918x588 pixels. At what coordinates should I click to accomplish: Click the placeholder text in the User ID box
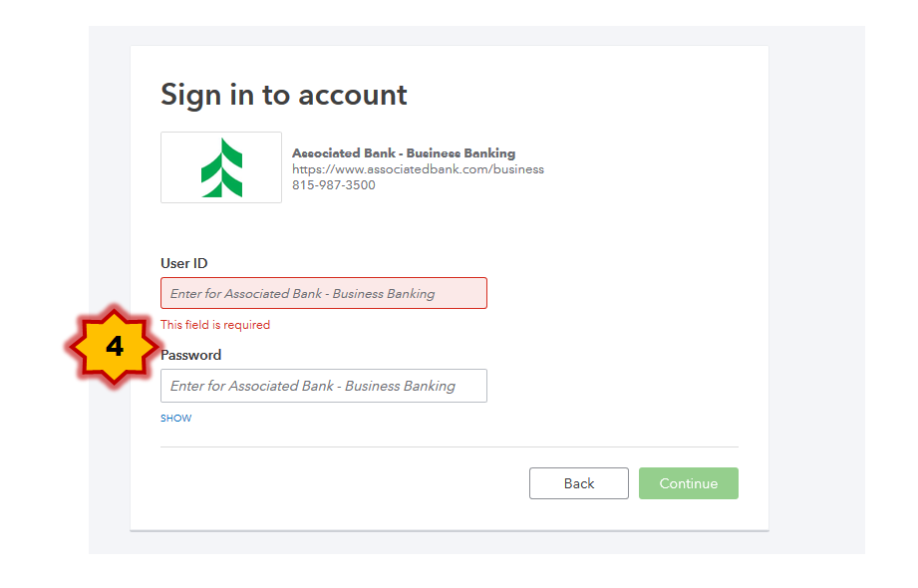pyautogui.click(x=302, y=293)
